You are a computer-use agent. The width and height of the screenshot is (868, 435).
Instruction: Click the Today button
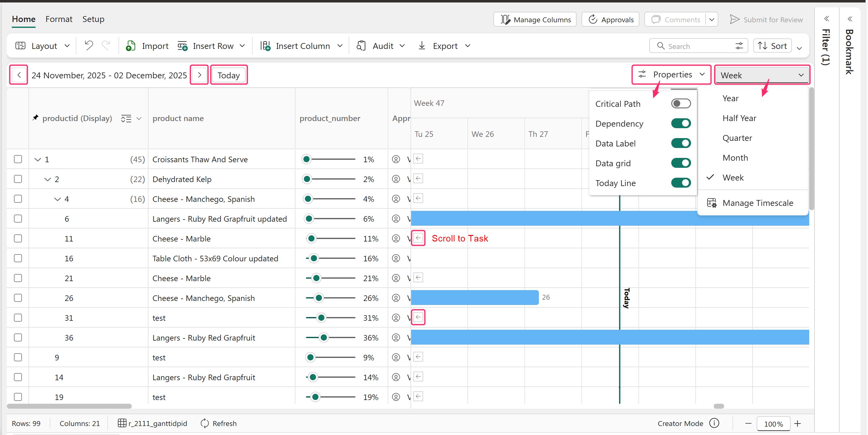pyautogui.click(x=229, y=75)
